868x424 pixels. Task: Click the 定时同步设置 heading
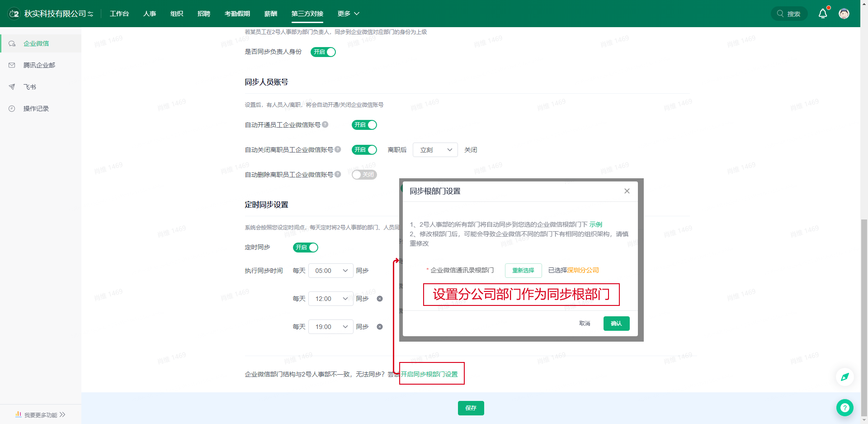pyautogui.click(x=266, y=205)
